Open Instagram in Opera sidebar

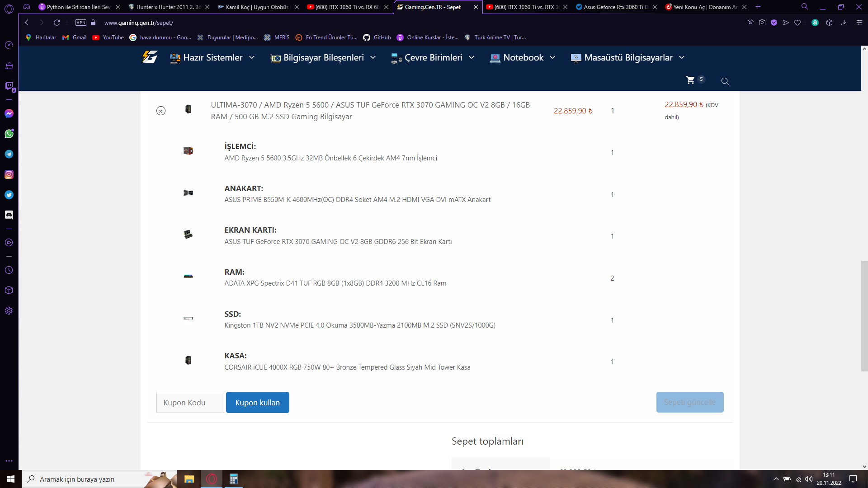(x=9, y=174)
